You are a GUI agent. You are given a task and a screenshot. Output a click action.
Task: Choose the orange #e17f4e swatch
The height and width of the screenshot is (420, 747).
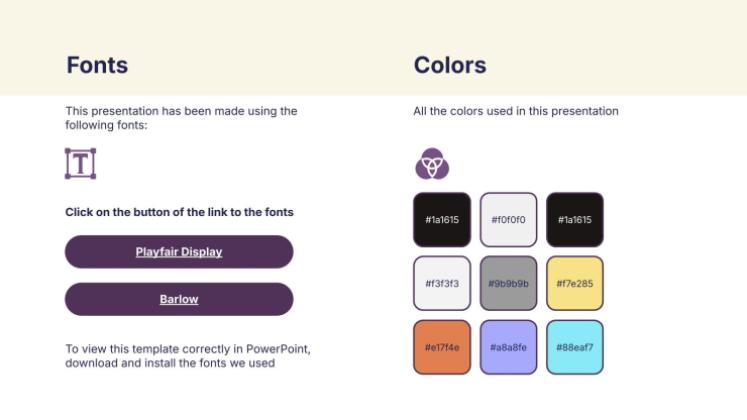click(x=441, y=347)
